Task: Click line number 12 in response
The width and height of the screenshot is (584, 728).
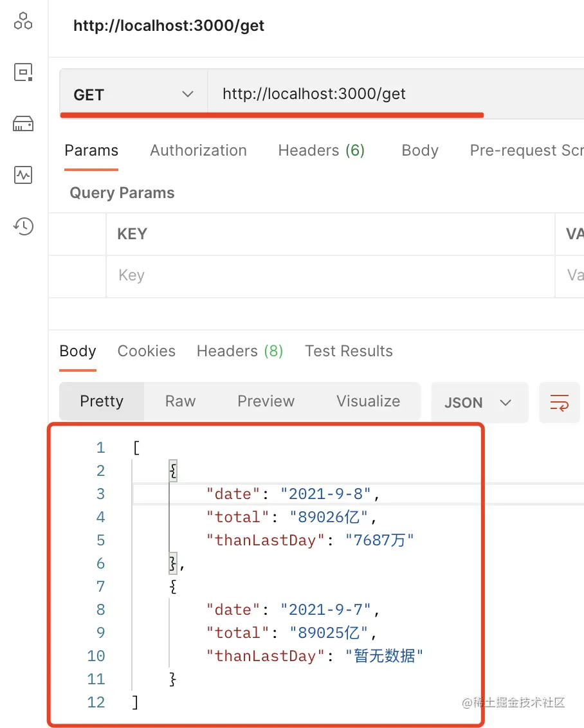Action: tap(96, 702)
